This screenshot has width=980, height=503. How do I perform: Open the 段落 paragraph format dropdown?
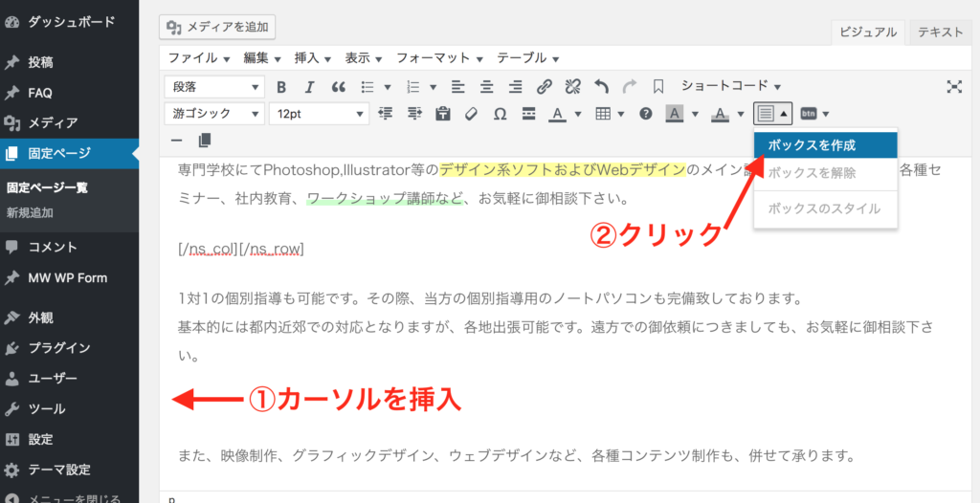tap(214, 86)
